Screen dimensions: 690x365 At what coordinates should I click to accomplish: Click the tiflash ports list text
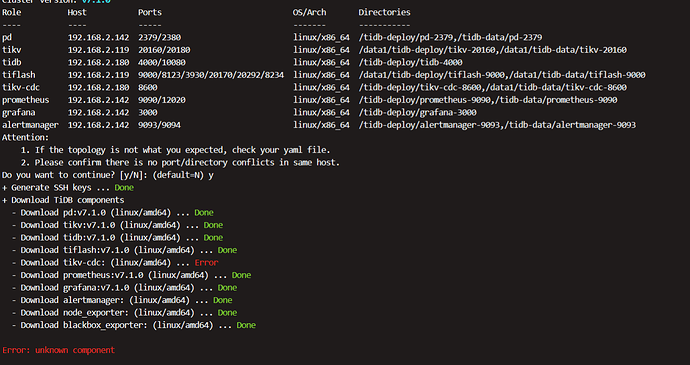click(x=211, y=75)
